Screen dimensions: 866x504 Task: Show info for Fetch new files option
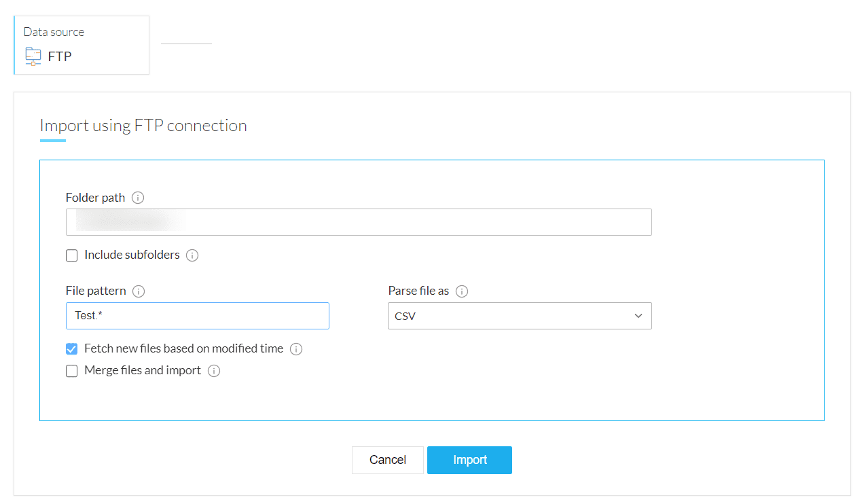click(x=296, y=349)
